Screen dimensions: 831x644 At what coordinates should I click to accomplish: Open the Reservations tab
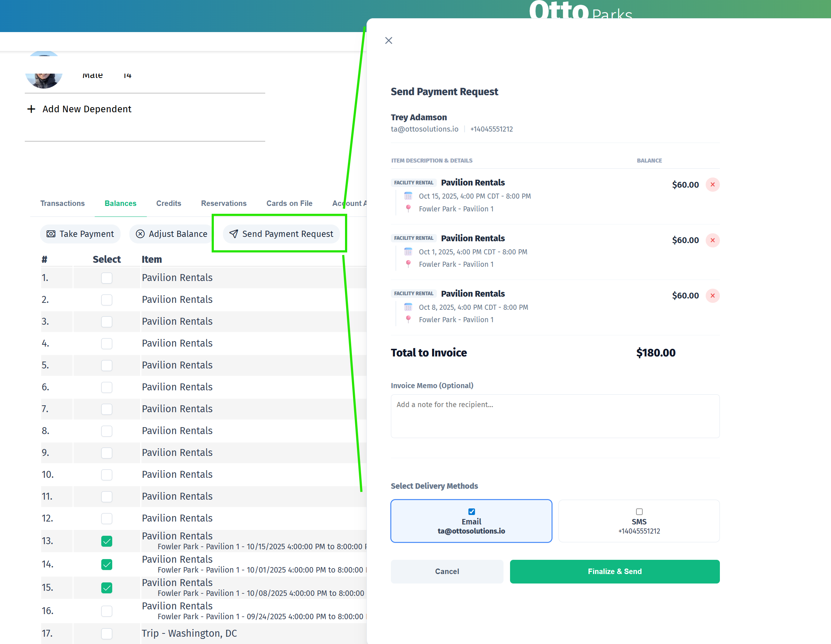[224, 203]
